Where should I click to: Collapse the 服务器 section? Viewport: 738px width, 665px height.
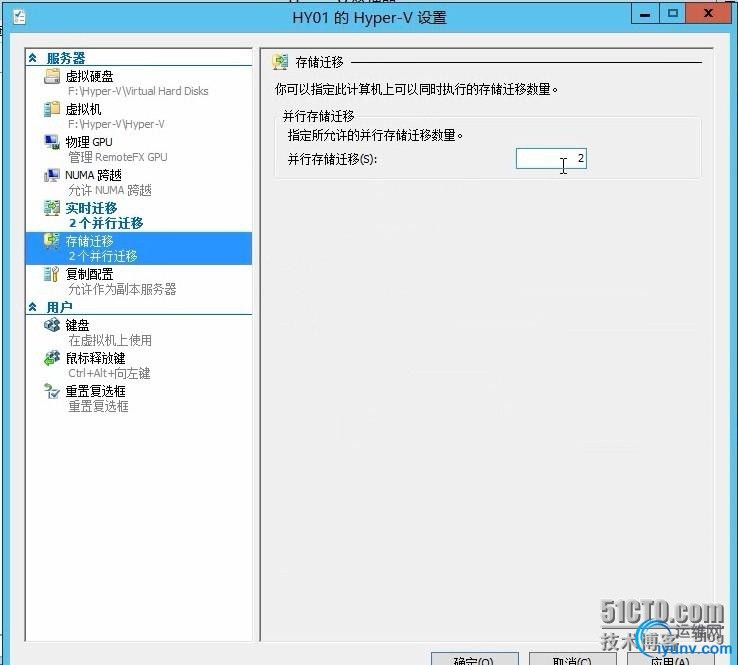[32, 58]
